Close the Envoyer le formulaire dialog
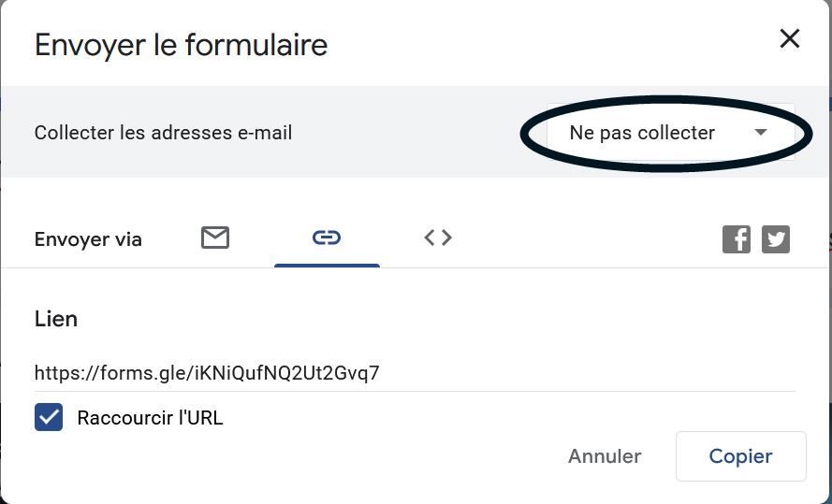The width and height of the screenshot is (832, 504). click(x=790, y=38)
